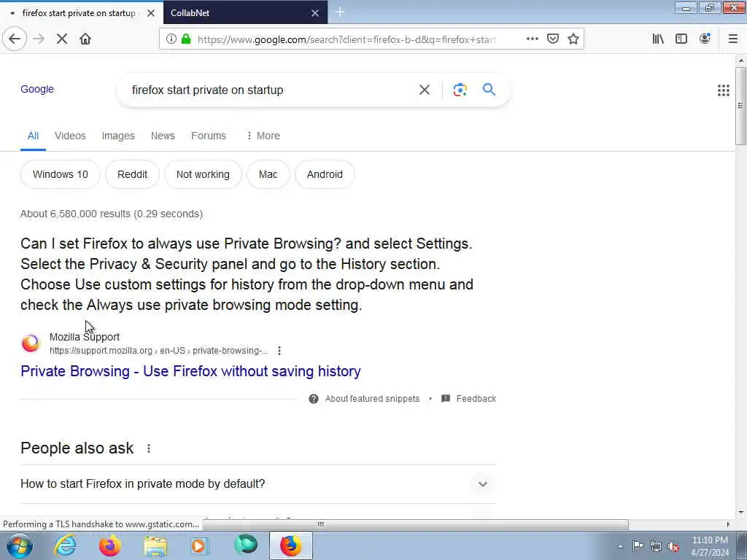This screenshot has height=560, width=747.
Task: Open the More search filters menu
Action: pyautogui.click(x=263, y=136)
